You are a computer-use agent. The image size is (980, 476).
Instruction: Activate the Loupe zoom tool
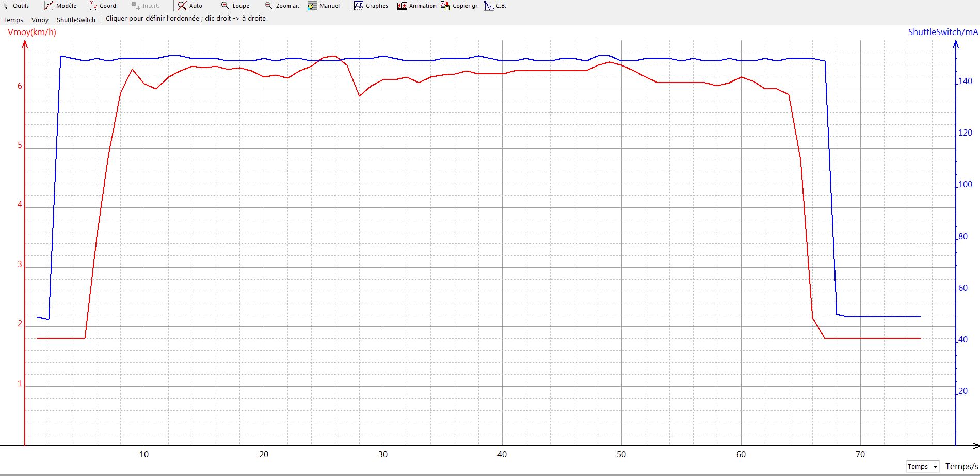pos(235,6)
